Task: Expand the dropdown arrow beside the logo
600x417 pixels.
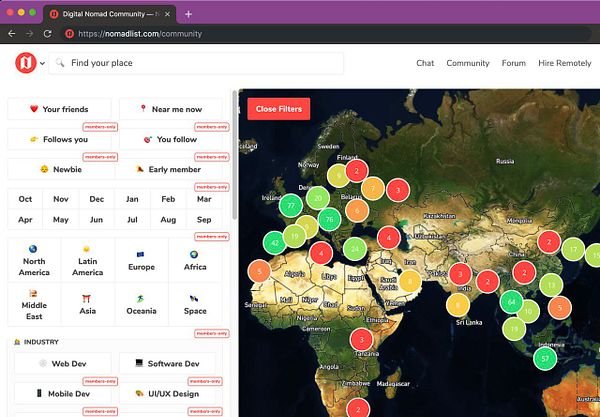Action: click(41, 64)
